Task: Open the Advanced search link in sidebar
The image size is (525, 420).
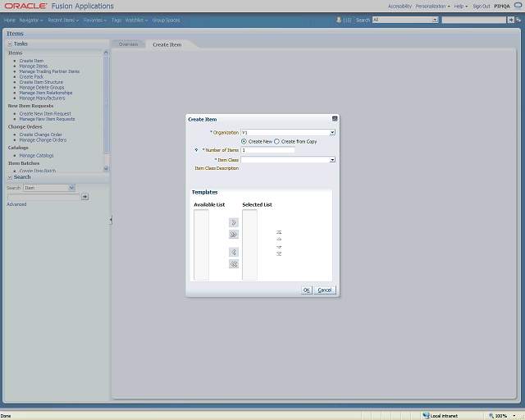Action: point(16,204)
